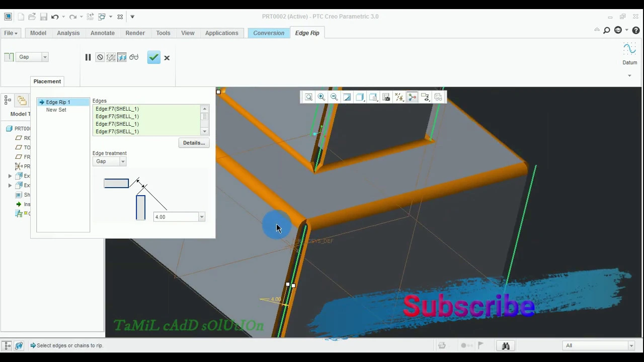Click the Windows switch icon in quick access toolbar
This screenshot has width=644, height=362.
tap(102, 17)
